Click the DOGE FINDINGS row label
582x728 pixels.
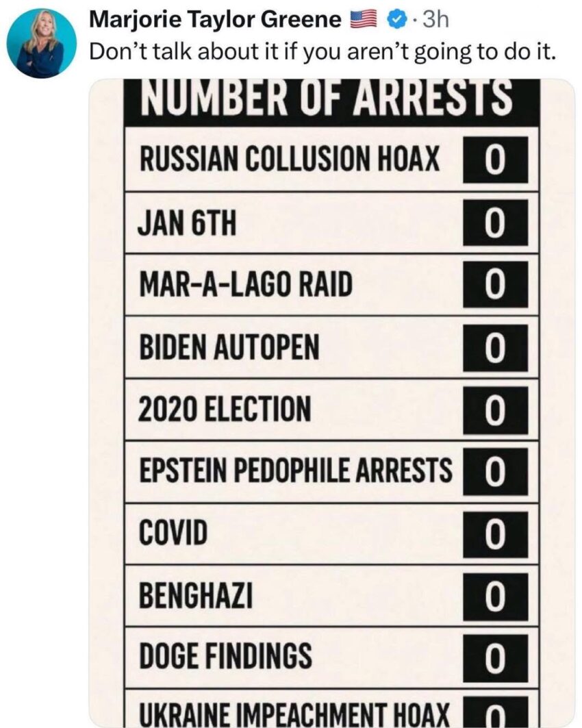(225, 657)
